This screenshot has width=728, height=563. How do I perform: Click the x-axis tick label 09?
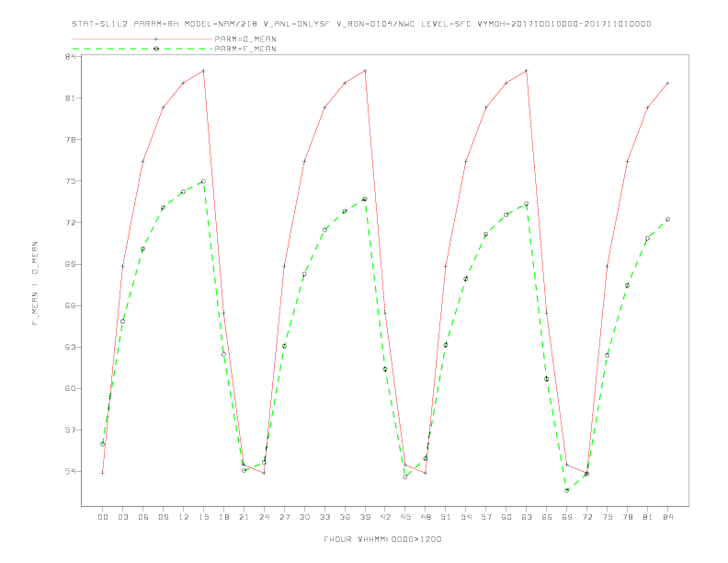pyautogui.click(x=163, y=517)
